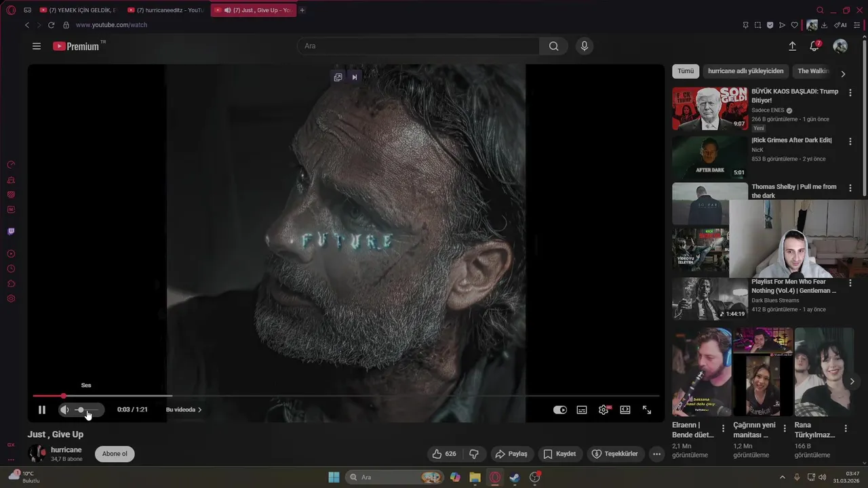The width and height of the screenshot is (868, 488).
Task: Open options for 'Rick Grimes After Dark' video
Action: pos(850,141)
